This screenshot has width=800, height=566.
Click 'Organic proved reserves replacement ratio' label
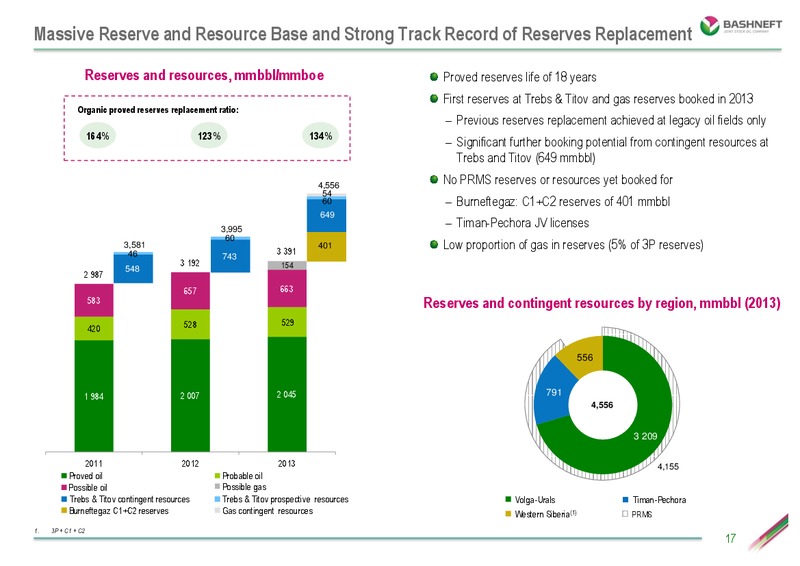coord(158,110)
